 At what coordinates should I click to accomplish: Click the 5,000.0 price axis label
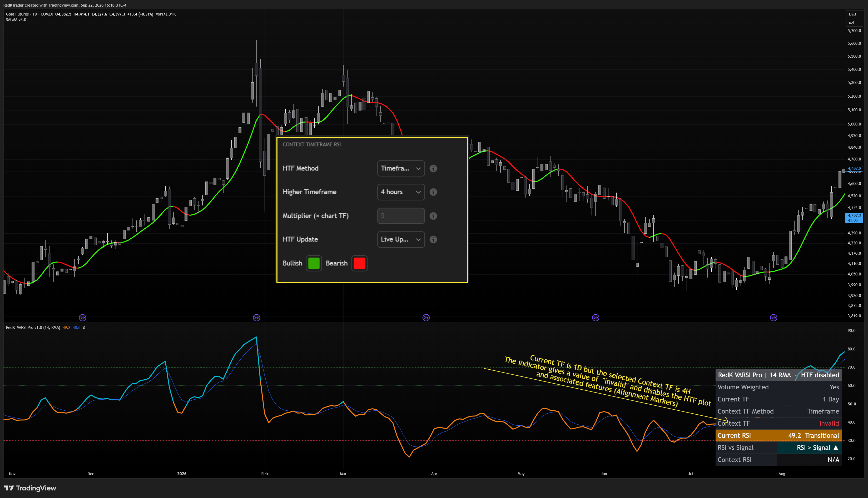pyautogui.click(x=854, y=124)
